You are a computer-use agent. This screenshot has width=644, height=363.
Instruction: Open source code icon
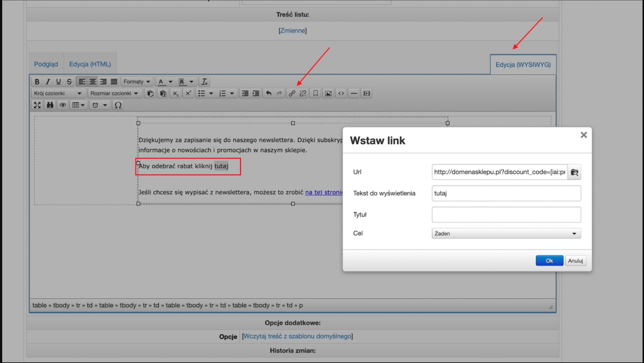(341, 93)
